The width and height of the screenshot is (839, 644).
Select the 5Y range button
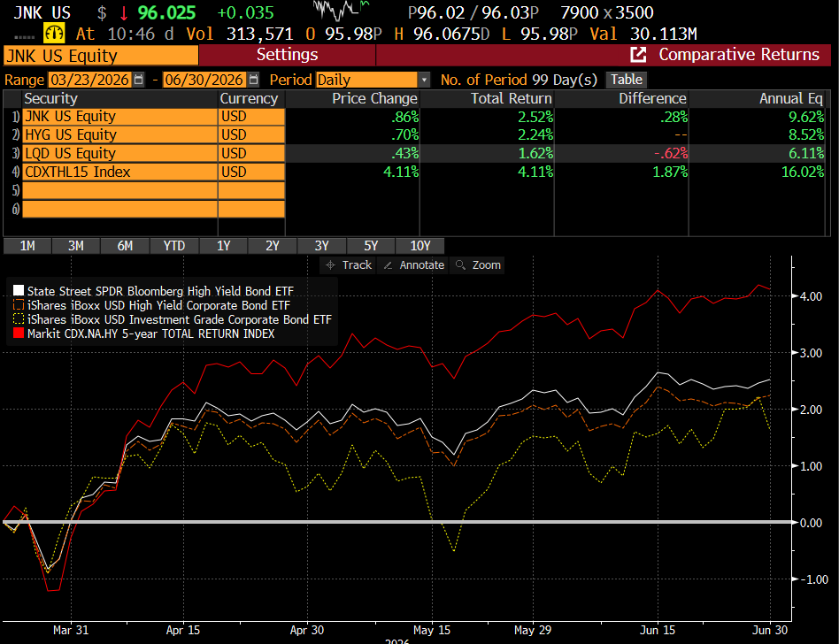click(x=371, y=246)
